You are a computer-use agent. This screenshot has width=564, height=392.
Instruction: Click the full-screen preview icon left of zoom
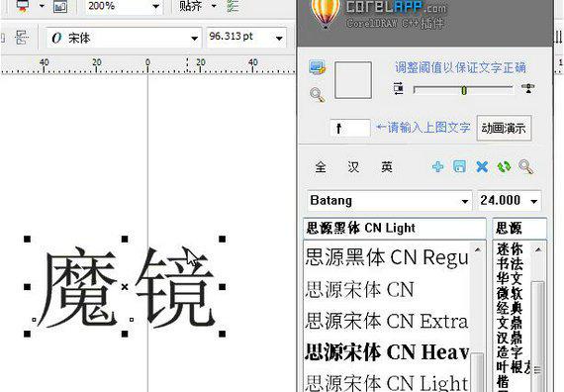60,6
